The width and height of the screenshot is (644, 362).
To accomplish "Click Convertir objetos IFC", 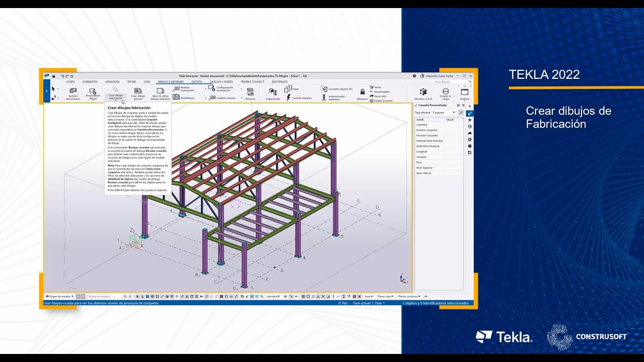I will 337,89.
